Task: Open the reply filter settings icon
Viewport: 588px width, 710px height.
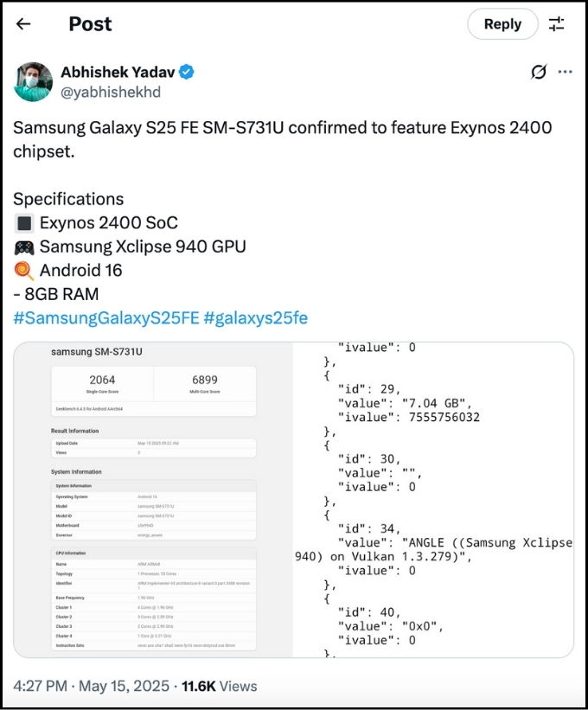Action: 556,24
